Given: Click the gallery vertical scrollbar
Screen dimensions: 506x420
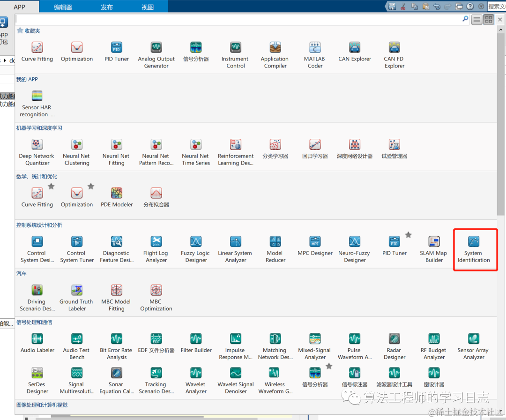Looking at the screenshot, I should (x=500, y=124).
